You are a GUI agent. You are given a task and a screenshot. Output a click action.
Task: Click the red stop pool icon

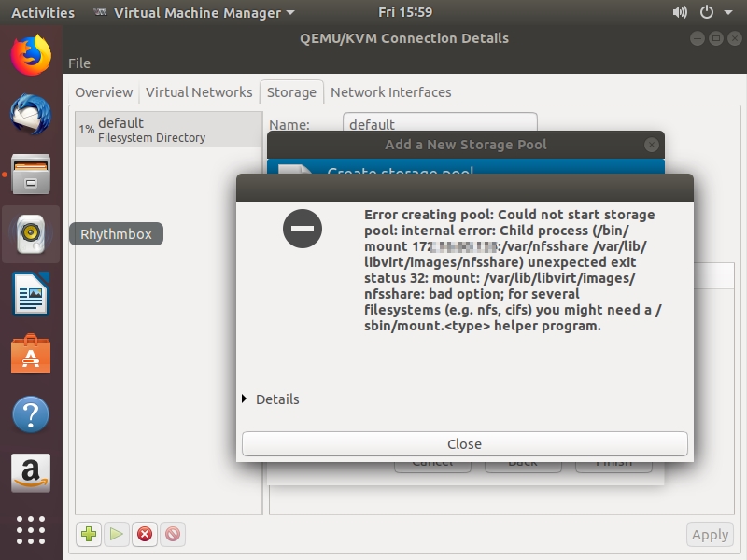[145, 535]
